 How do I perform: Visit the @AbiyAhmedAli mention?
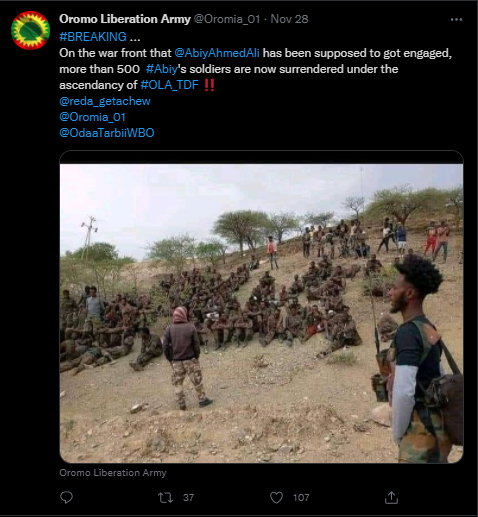tap(217, 53)
